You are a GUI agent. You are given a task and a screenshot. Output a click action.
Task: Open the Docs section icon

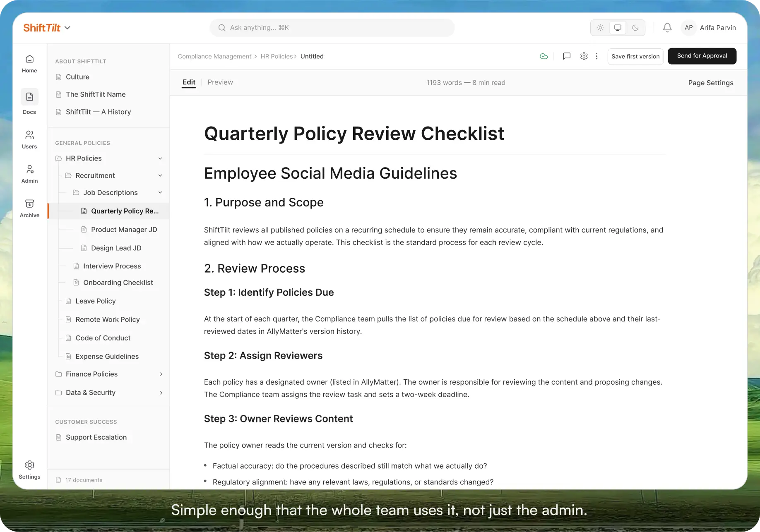point(29,97)
